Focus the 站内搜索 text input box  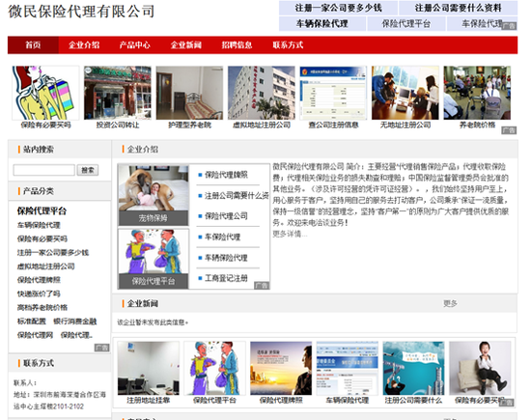click(x=44, y=170)
